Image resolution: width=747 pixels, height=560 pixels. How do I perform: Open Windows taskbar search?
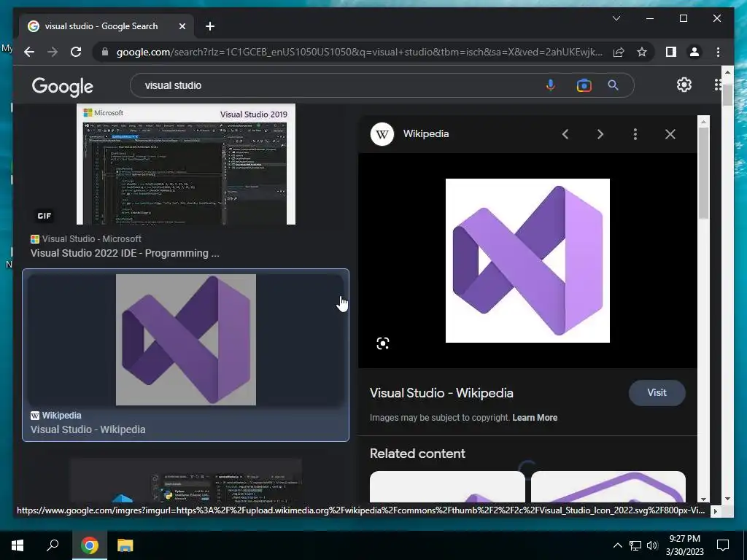[53, 545]
